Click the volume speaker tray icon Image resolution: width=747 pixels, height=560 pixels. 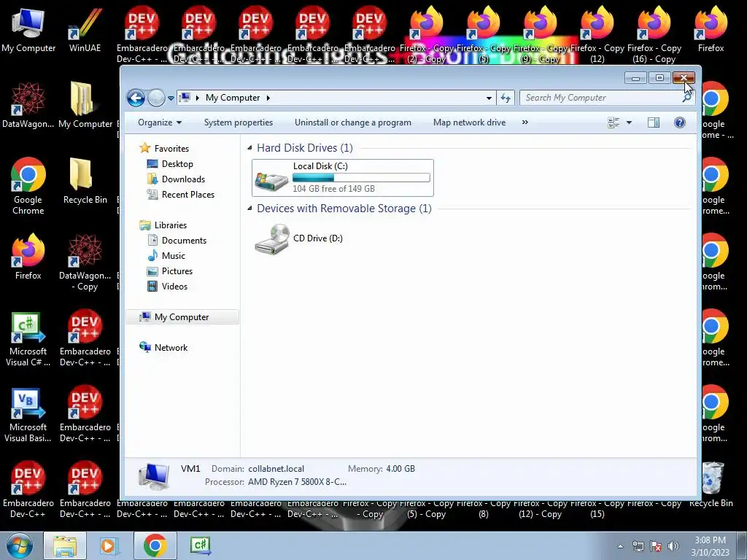pos(673,546)
